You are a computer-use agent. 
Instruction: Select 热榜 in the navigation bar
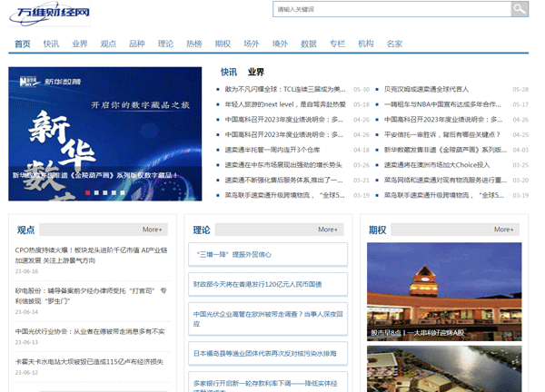pos(194,44)
